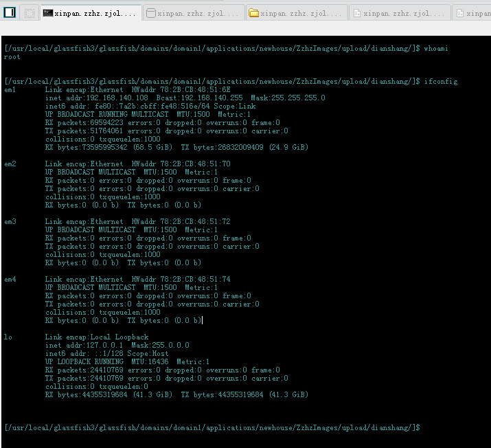Click the dotted-square icon beside the panel toggle
Viewport: 491px width, 448px height.
click(x=30, y=13)
